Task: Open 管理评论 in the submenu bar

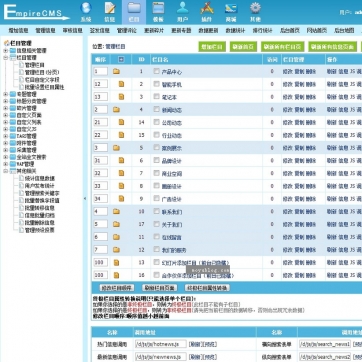Action: click(x=127, y=30)
